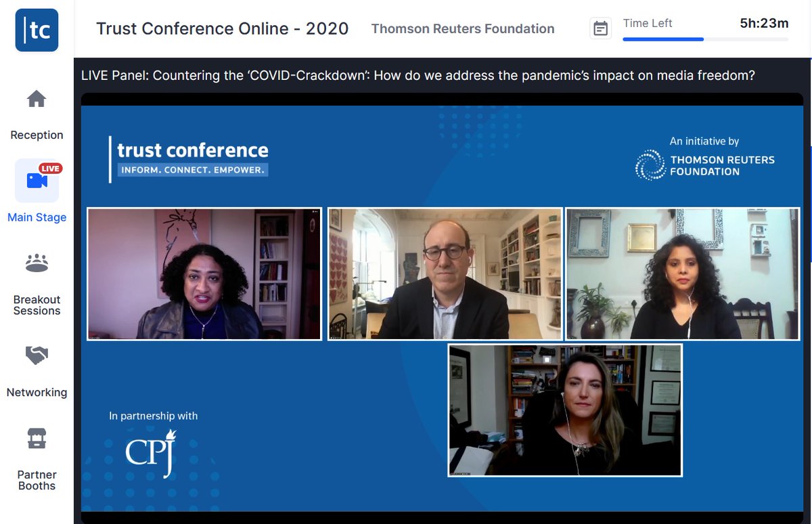
Task: Click the 5h:23m remaining time value
Action: pos(764,23)
